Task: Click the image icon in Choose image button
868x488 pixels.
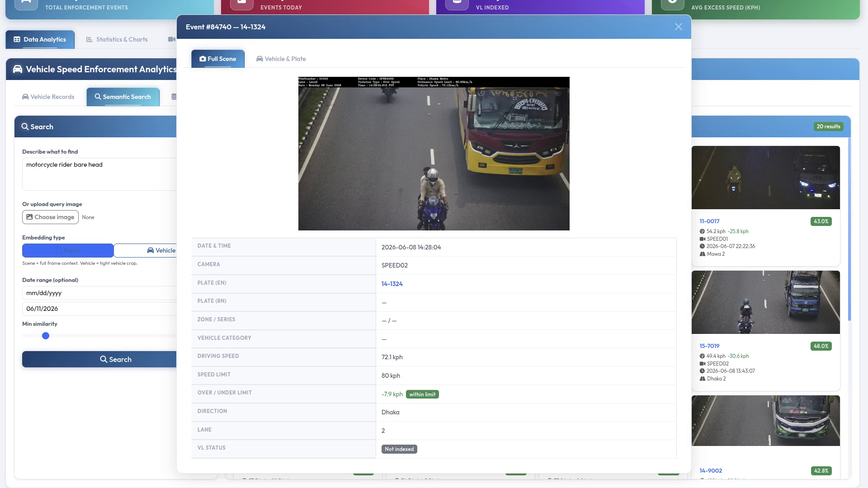Action: pos(29,217)
